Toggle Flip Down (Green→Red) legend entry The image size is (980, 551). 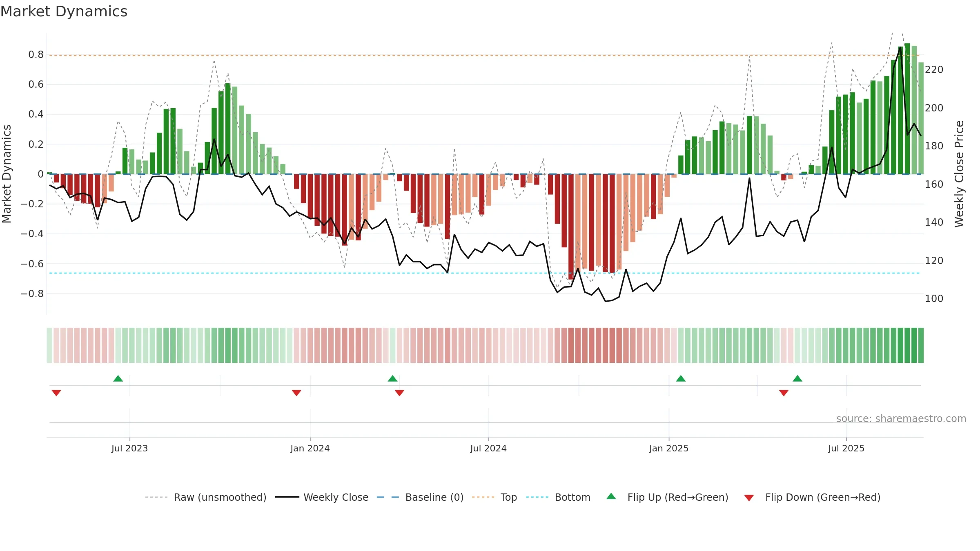[812, 497]
